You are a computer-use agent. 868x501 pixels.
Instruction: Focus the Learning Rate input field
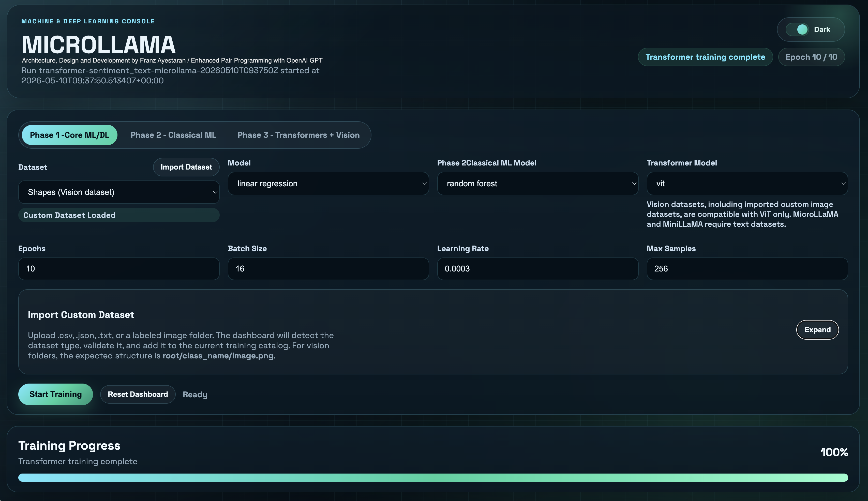pyautogui.click(x=537, y=269)
